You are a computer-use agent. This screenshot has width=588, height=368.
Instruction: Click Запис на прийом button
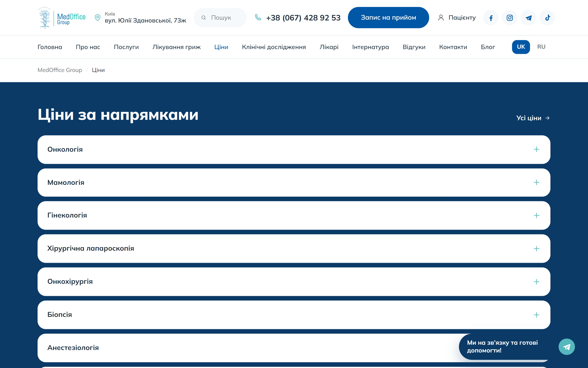click(x=388, y=18)
